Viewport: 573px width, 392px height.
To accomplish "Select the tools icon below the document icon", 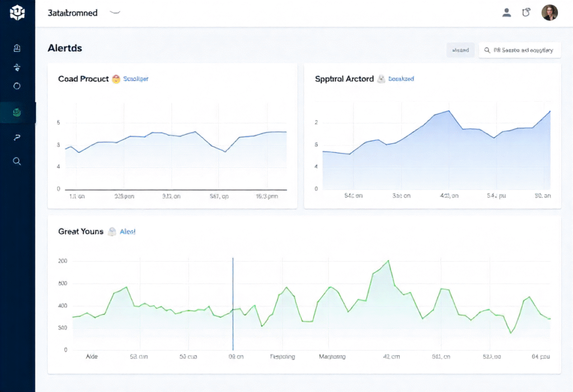I will (17, 67).
